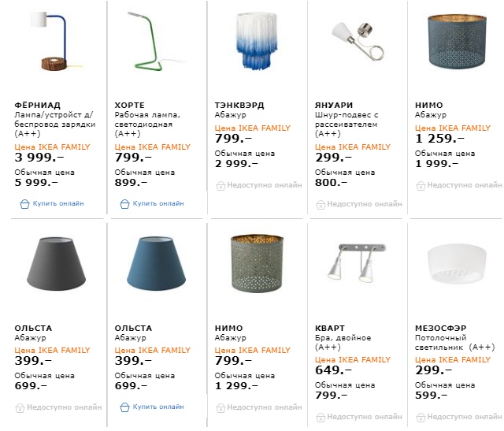Click the ТЭНКВЭРД product name
This screenshot has height=431, width=504.
pyautogui.click(x=238, y=105)
